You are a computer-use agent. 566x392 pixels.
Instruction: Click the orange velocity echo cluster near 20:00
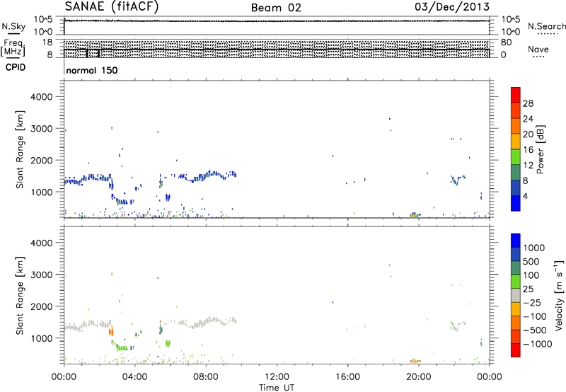pos(415,361)
